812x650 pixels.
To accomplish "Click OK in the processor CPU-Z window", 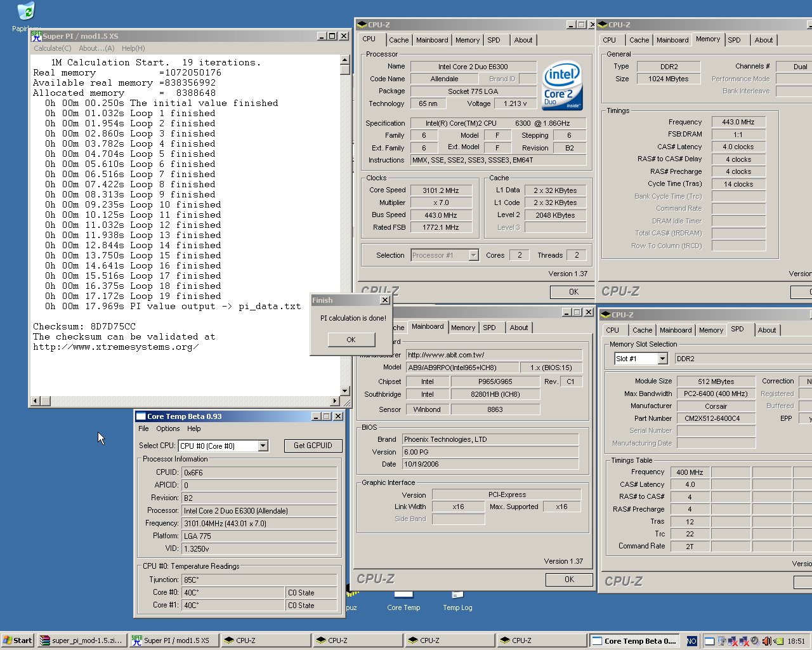I will (573, 292).
